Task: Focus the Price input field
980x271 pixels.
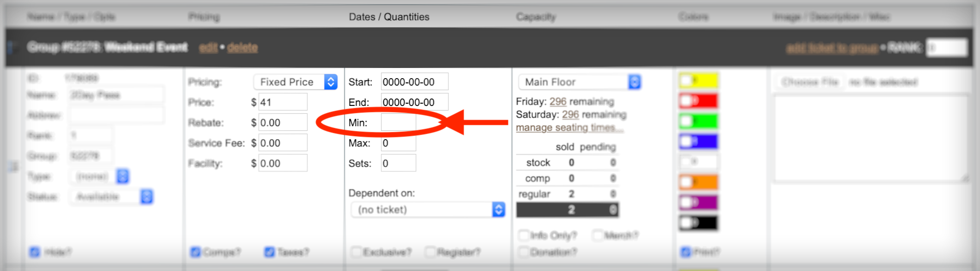Action: (283, 102)
